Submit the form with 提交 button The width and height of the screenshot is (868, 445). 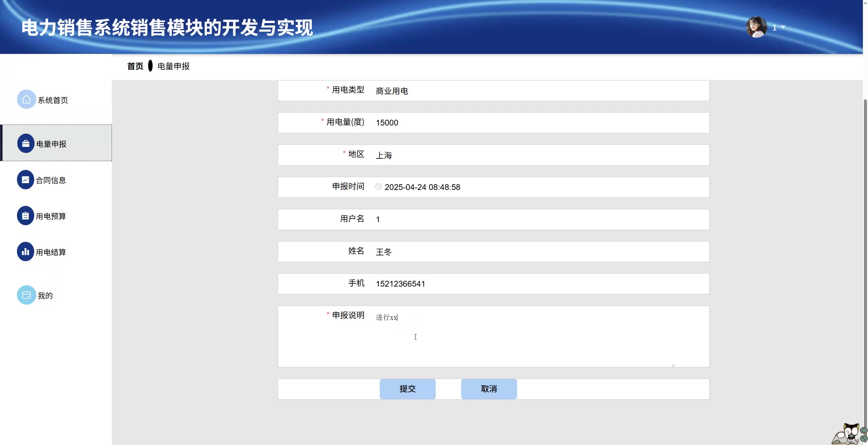click(x=408, y=389)
